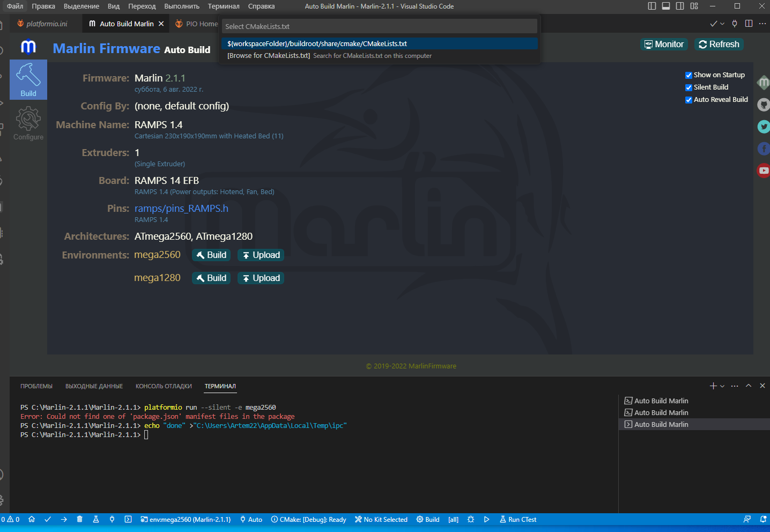This screenshot has width=770, height=532.
Task: Open the Терминал menu
Action: pos(224,6)
